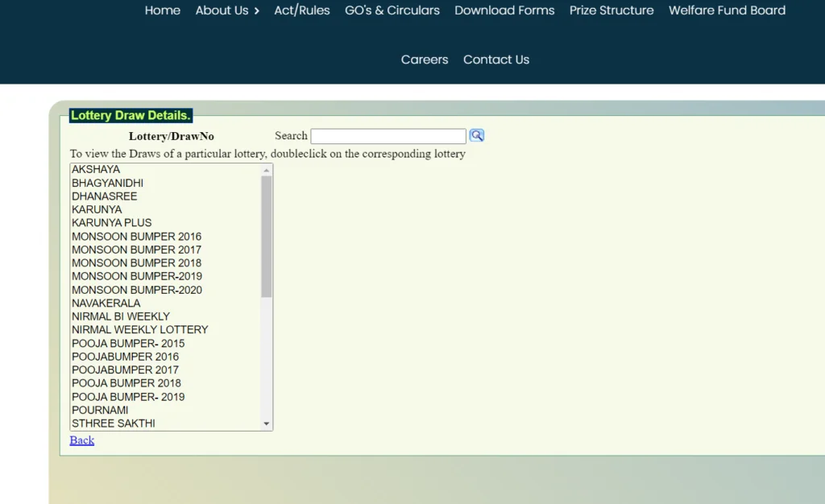Select POOJA BUMPER- 2019 entry

(165, 397)
